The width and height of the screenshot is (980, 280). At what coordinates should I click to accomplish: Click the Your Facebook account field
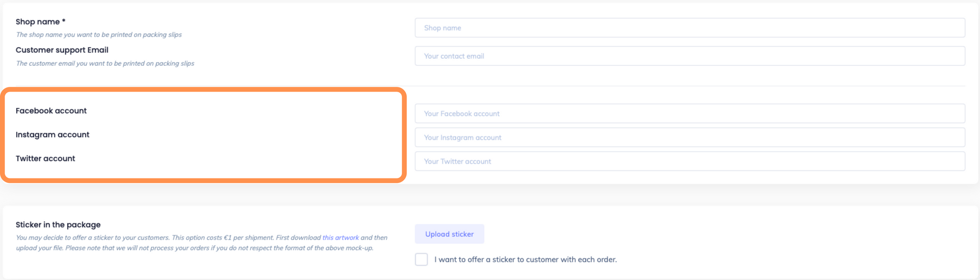(689, 113)
